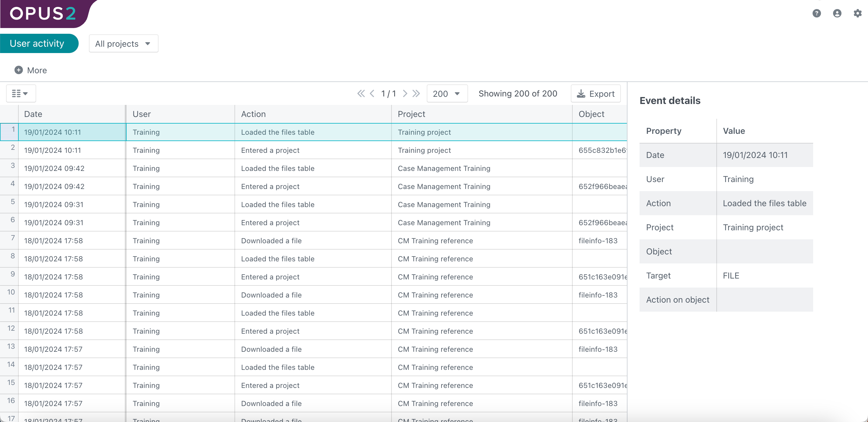Click the Export button
Screen dimensions: 868x422
[596, 94]
